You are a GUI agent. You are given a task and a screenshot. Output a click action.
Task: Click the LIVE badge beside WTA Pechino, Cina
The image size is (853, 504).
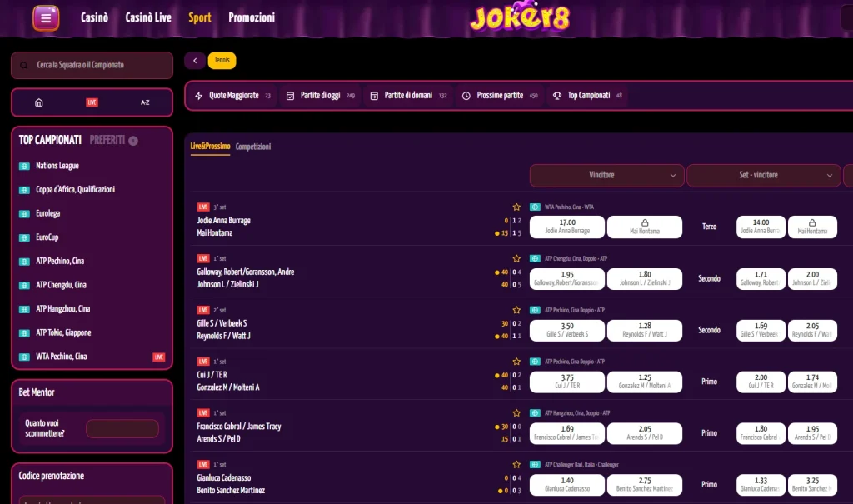159,357
